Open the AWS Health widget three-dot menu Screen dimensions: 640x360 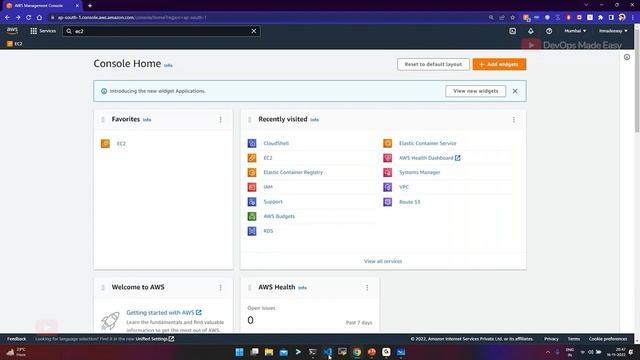(367, 288)
